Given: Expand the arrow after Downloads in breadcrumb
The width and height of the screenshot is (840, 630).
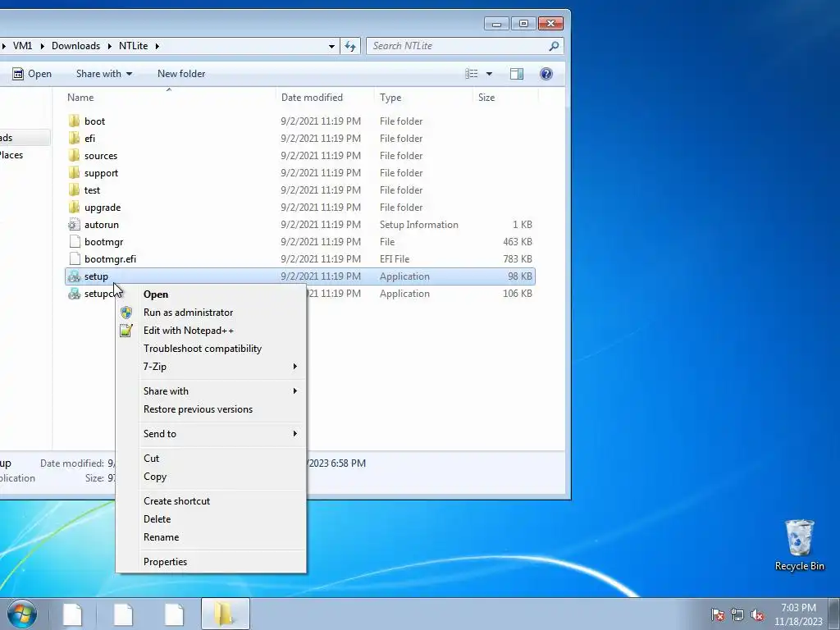Looking at the screenshot, I should click(x=109, y=46).
